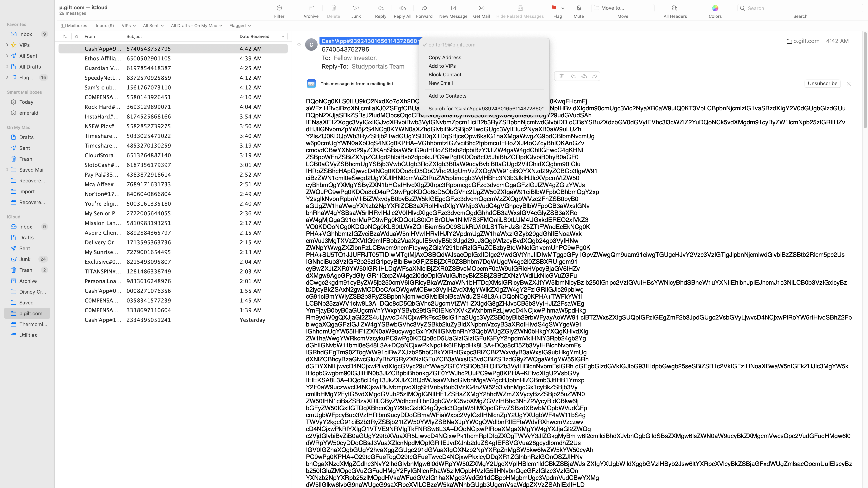Select Copy Address menu item
This screenshot has width=868, height=488.
point(445,58)
